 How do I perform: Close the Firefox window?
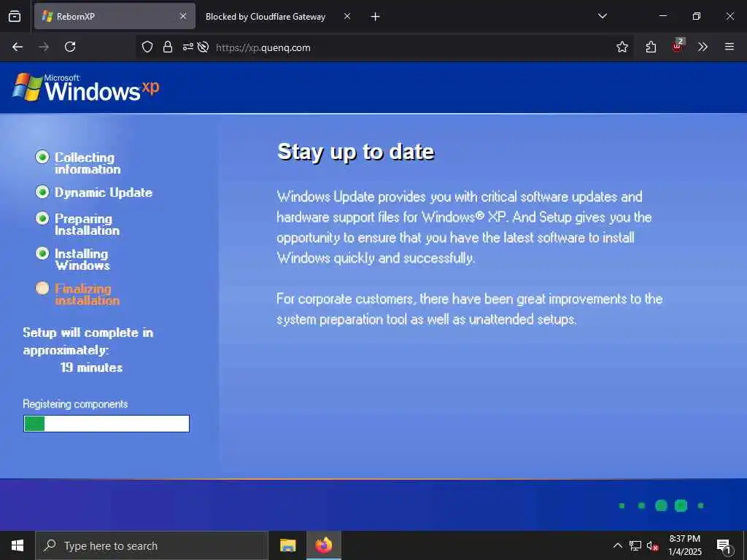point(729,16)
